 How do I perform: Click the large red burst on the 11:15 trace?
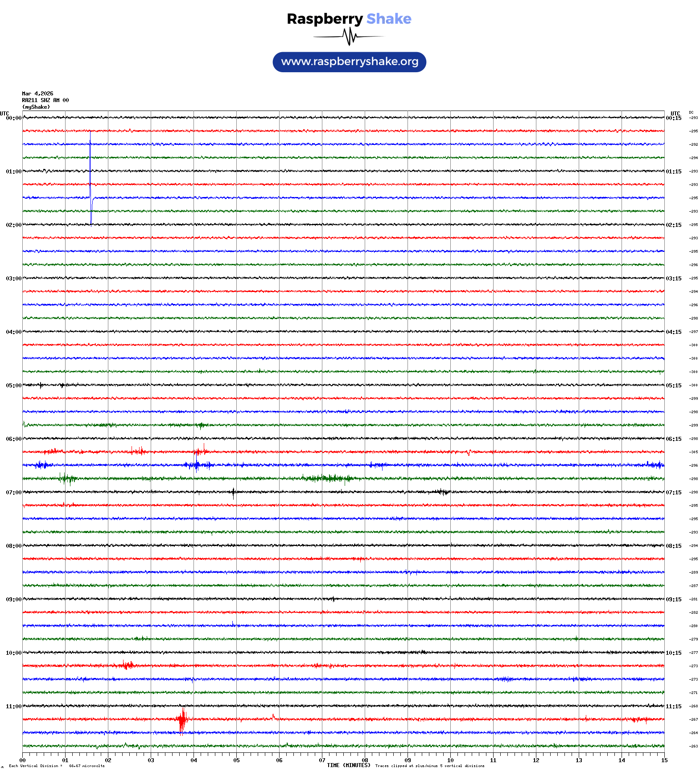click(181, 719)
